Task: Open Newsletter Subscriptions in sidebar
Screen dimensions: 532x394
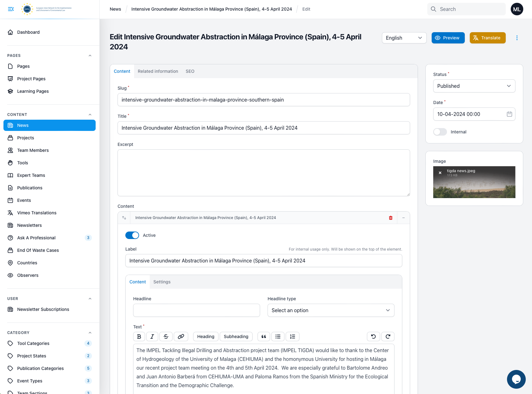Action: [50, 309]
